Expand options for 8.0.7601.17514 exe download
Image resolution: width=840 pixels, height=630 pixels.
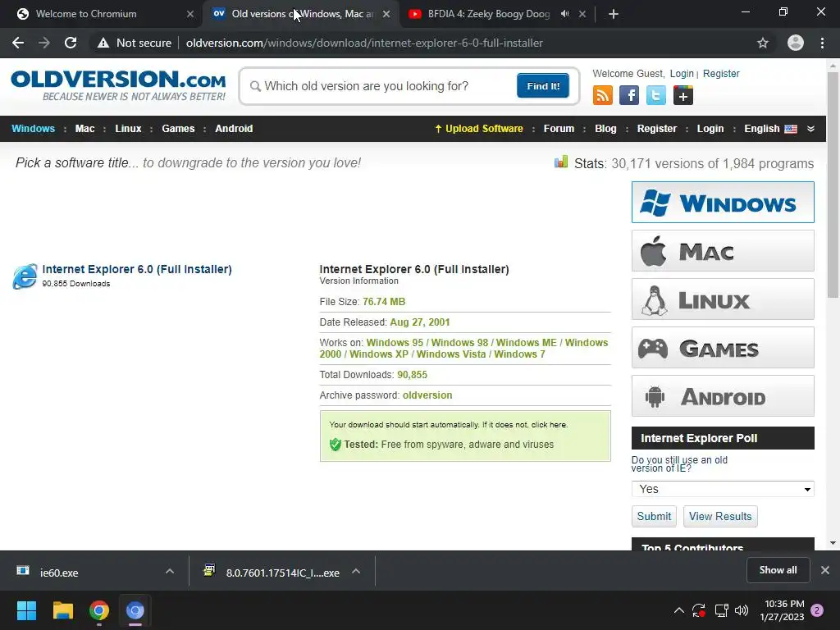[356, 571]
